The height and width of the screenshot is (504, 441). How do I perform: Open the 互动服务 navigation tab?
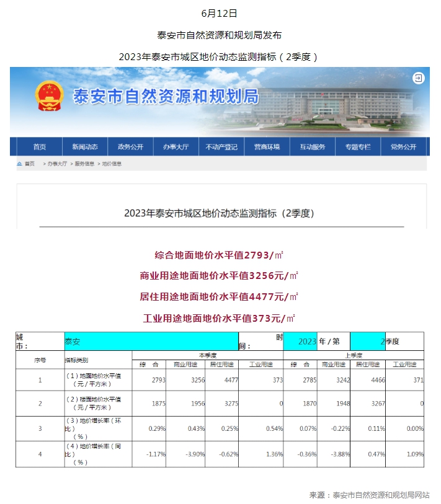click(x=313, y=147)
